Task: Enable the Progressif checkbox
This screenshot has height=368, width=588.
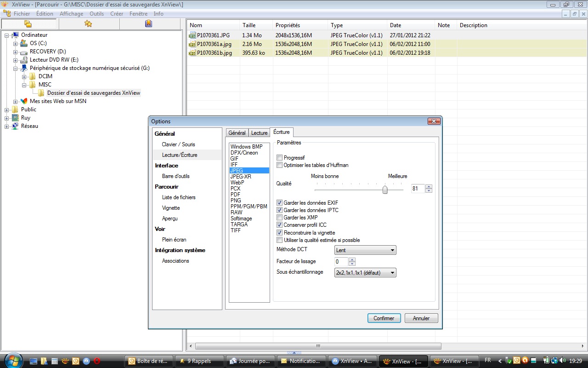Action: point(280,158)
